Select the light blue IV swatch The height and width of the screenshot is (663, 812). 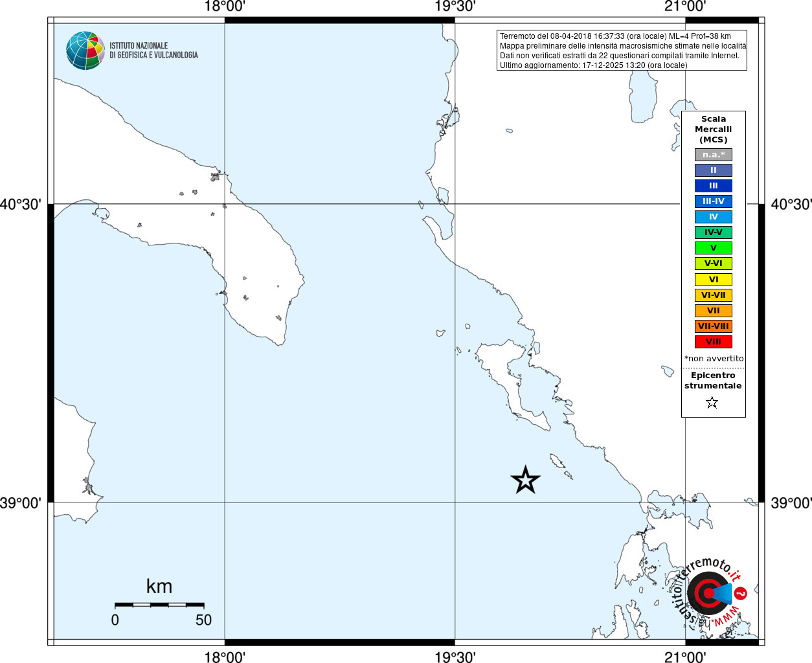click(x=714, y=217)
